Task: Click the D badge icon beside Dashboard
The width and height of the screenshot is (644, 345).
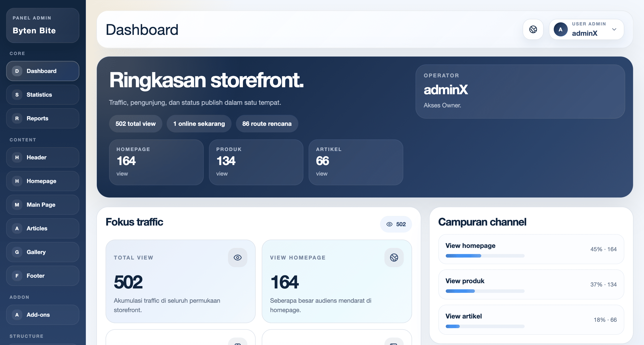Action: click(x=17, y=71)
